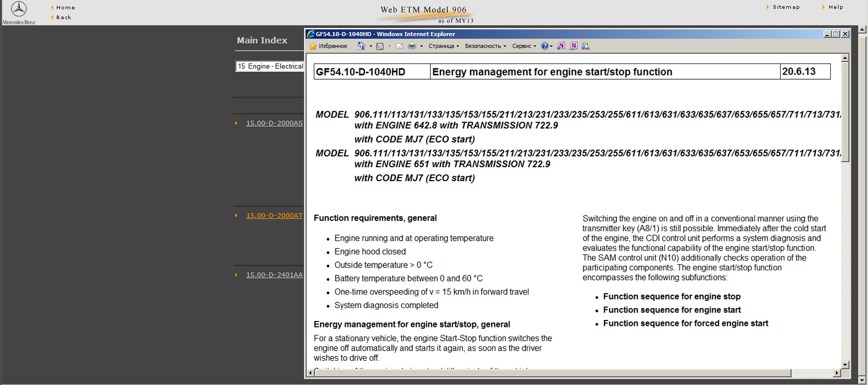Click the OneNote linked notes icon
This screenshot has height=385, width=868.
574,46
